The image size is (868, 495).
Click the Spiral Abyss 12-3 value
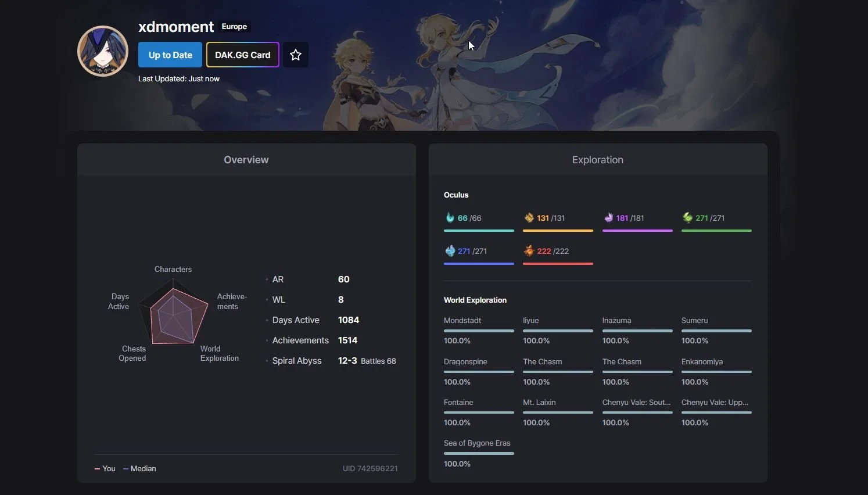point(347,361)
